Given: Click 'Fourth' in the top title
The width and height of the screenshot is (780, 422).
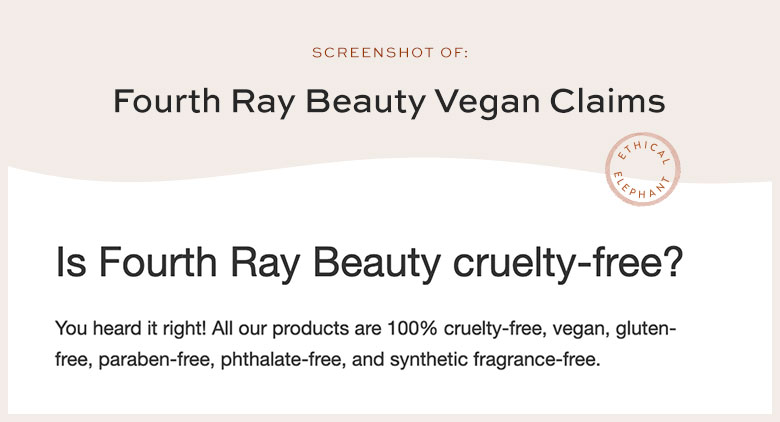Looking at the screenshot, I should [167, 101].
